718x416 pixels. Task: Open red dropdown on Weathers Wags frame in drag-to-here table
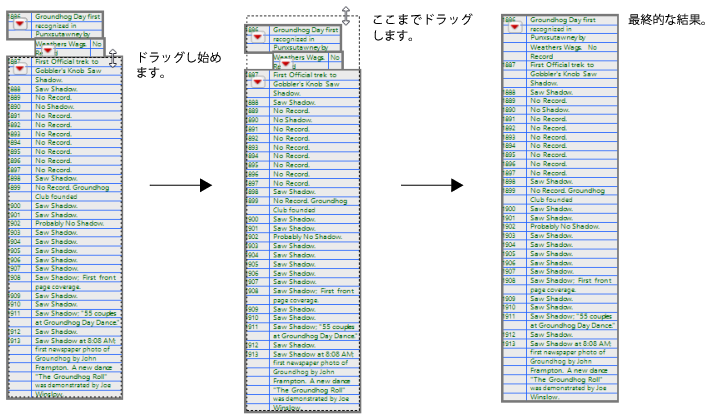[x=286, y=64]
